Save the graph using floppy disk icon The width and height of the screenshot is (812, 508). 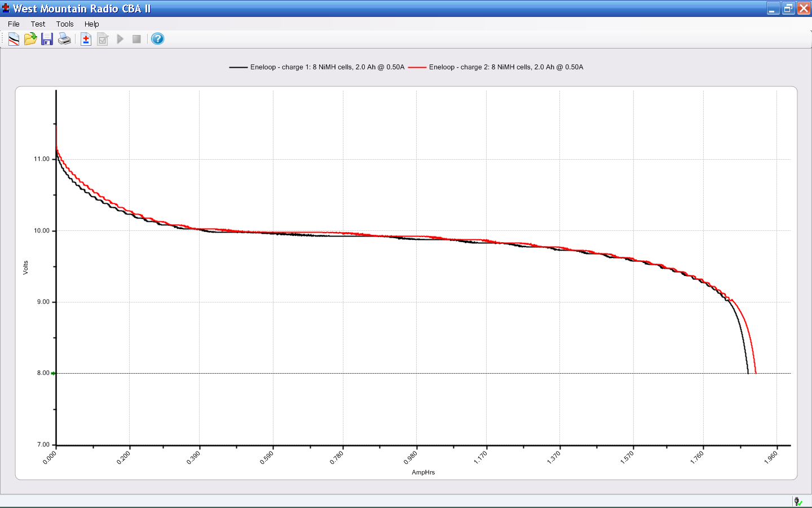coord(47,39)
